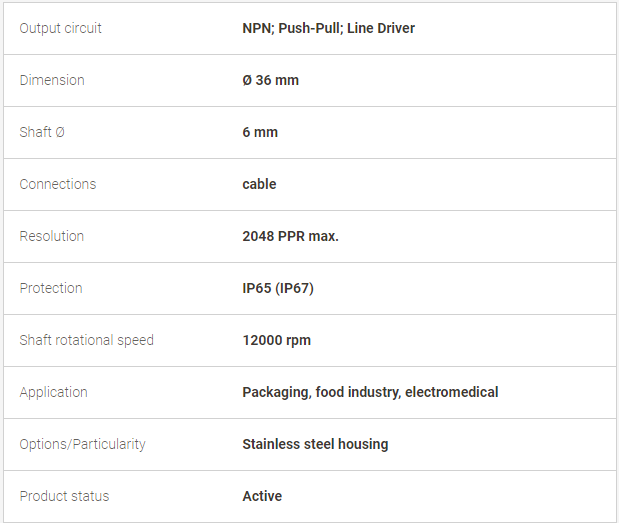This screenshot has width=619, height=523.
Task: Click the 'Shaft rotational speed' label
Action: click(87, 340)
